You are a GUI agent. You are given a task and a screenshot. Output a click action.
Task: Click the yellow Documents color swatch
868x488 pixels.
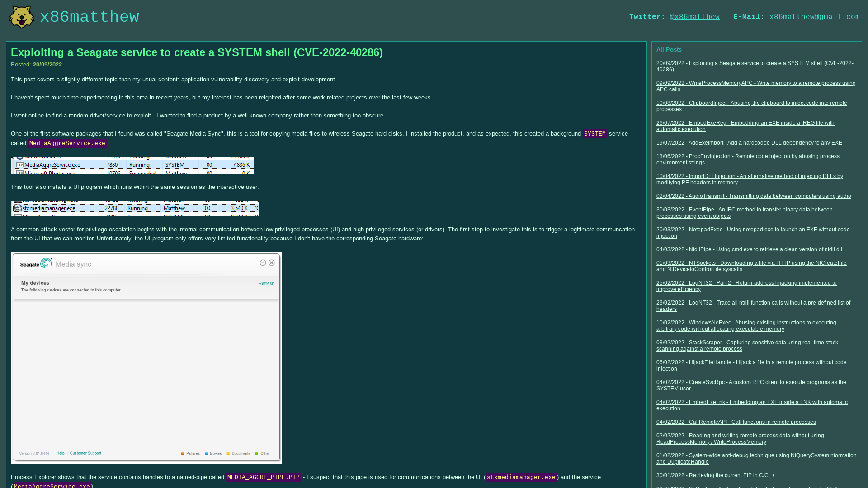click(228, 453)
